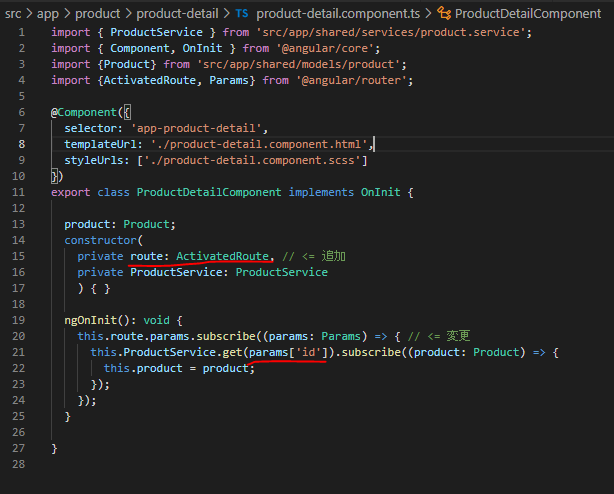Click the 'ngOnInit' method name
The image size is (614, 494).
pos(90,320)
